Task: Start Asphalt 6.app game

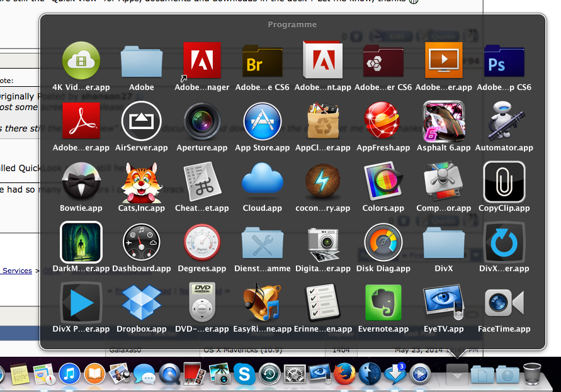Action: click(x=444, y=121)
